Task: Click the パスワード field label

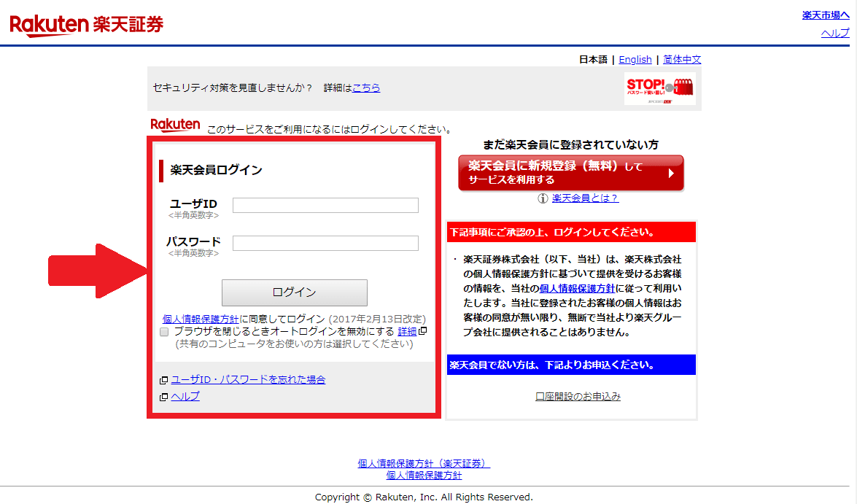Action: click(x=193, y=241)
